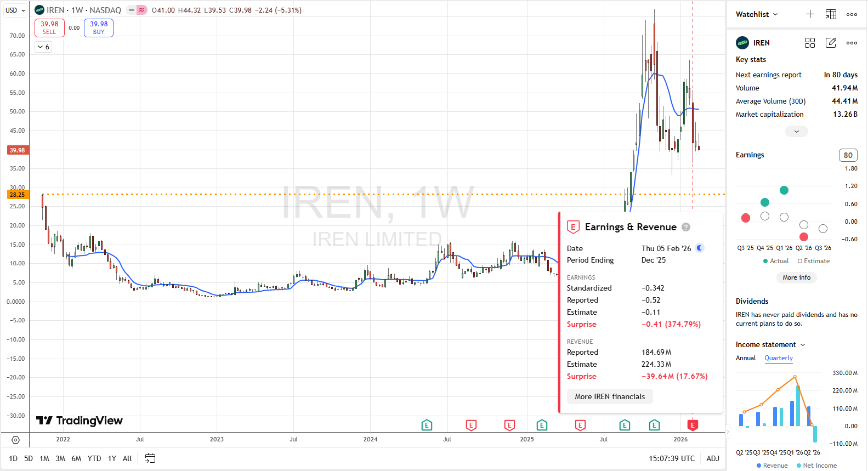Toggle ADJ adjusted data
Image resolution: width=868 pixels, height=471 pixels.
[x=712, y=458]
